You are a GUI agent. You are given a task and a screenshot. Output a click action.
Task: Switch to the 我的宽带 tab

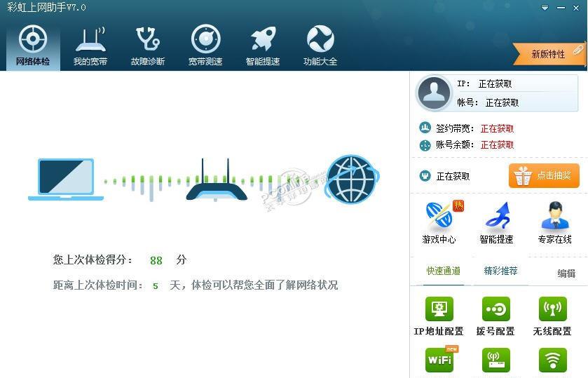tap(90, 46)
